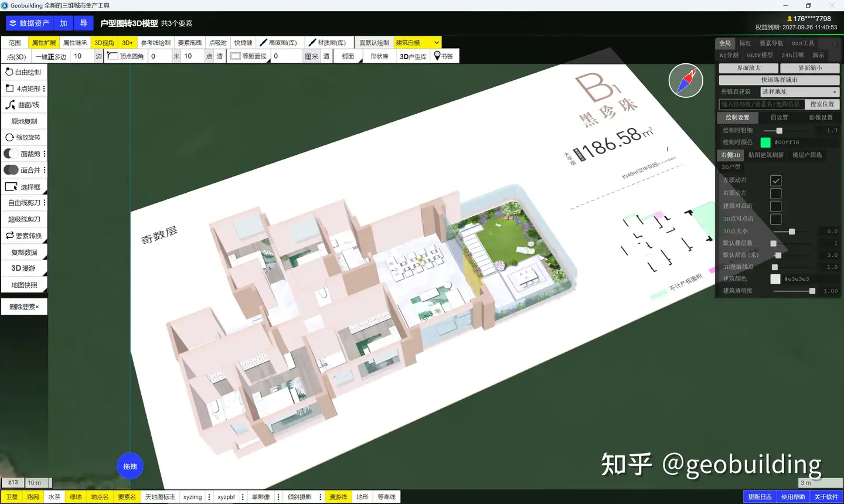Click the 建筑颜色 color swatch
The height and width of the screenshot is (504, 844).
775,279
